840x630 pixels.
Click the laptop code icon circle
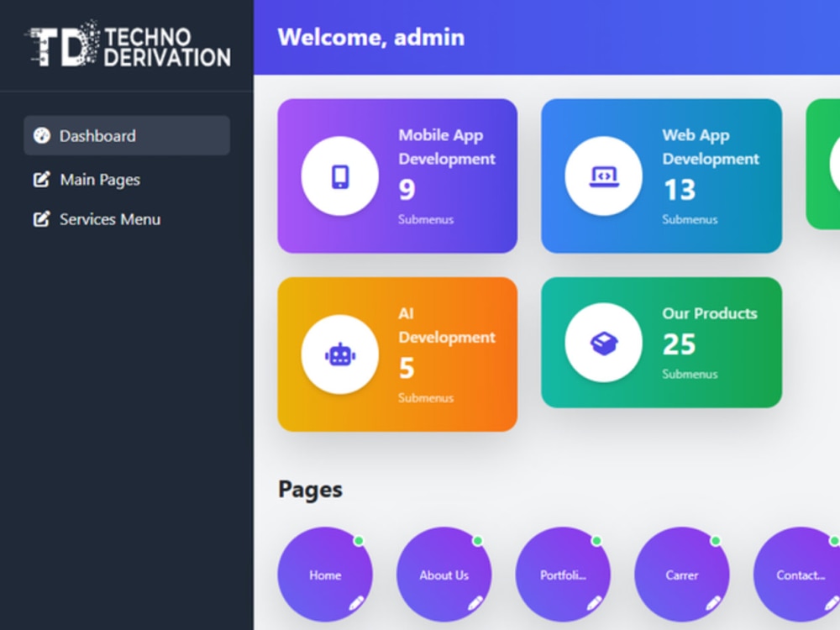pyautogui.click(x=604, y=176)
